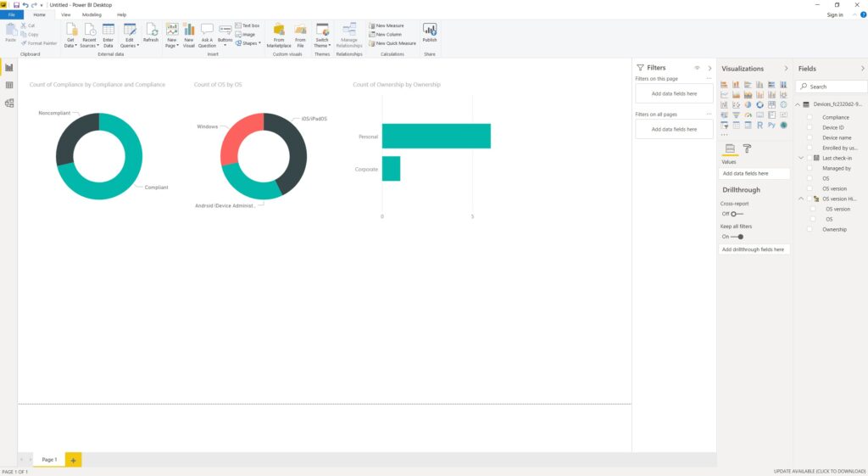
Task: Tick the Ownership field checkbox
Action: coord(810,229)
